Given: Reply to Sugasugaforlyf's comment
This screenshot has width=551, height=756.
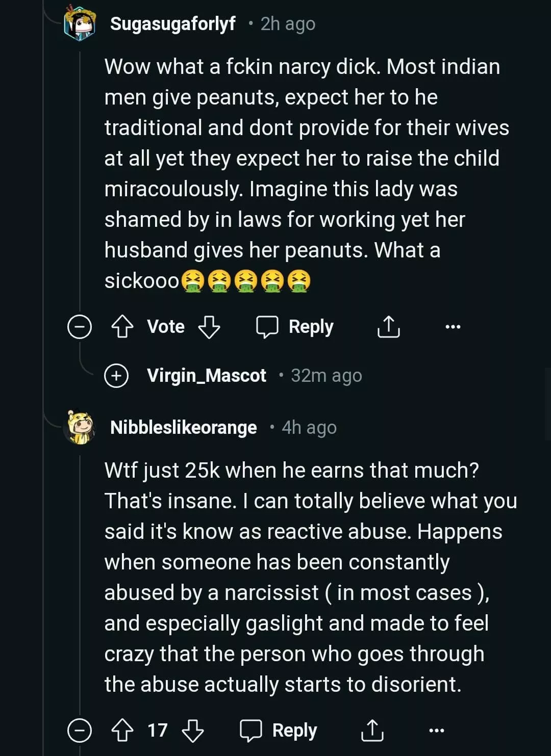Looking at the screenshot, I should coord(295,326).
